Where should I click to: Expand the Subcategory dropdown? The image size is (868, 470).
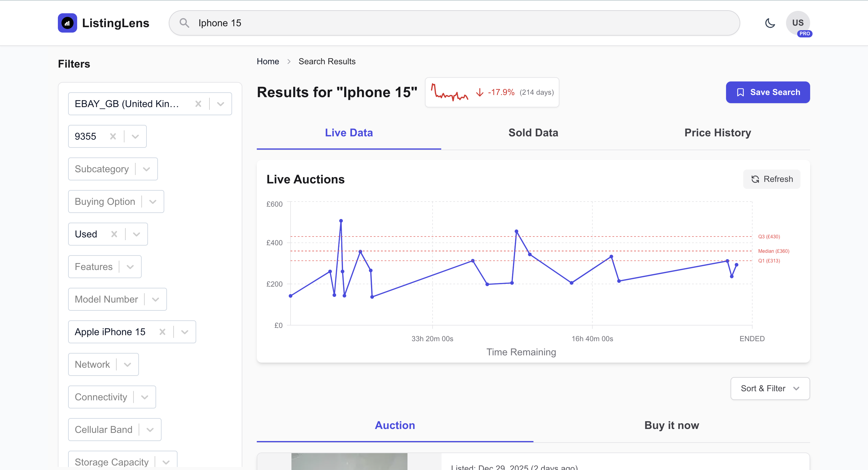pos(147,169)
